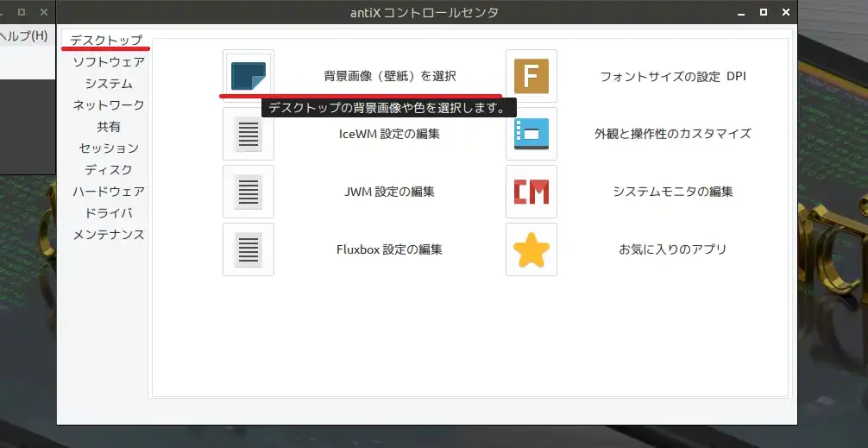Open the appearance customization icon

531,134
